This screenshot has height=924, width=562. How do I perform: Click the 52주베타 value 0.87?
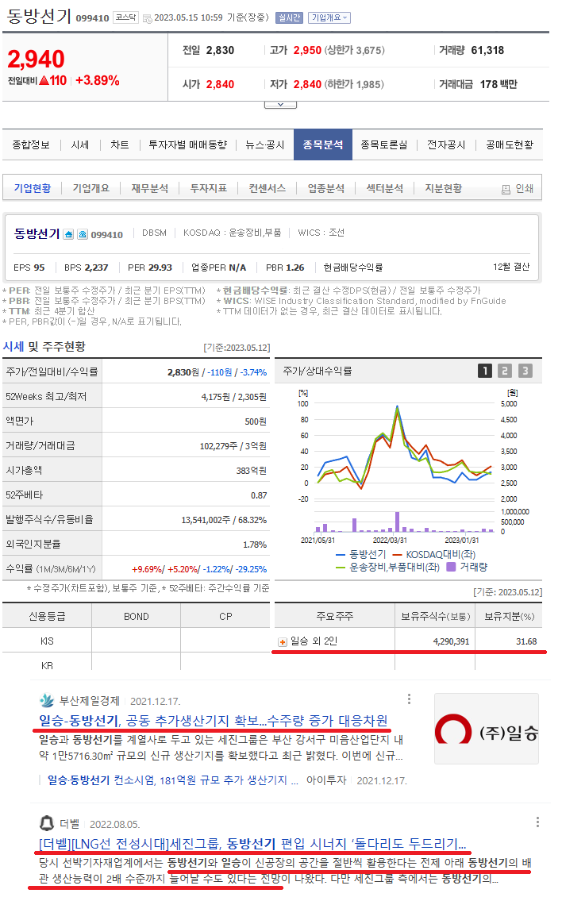coord(260,495)
